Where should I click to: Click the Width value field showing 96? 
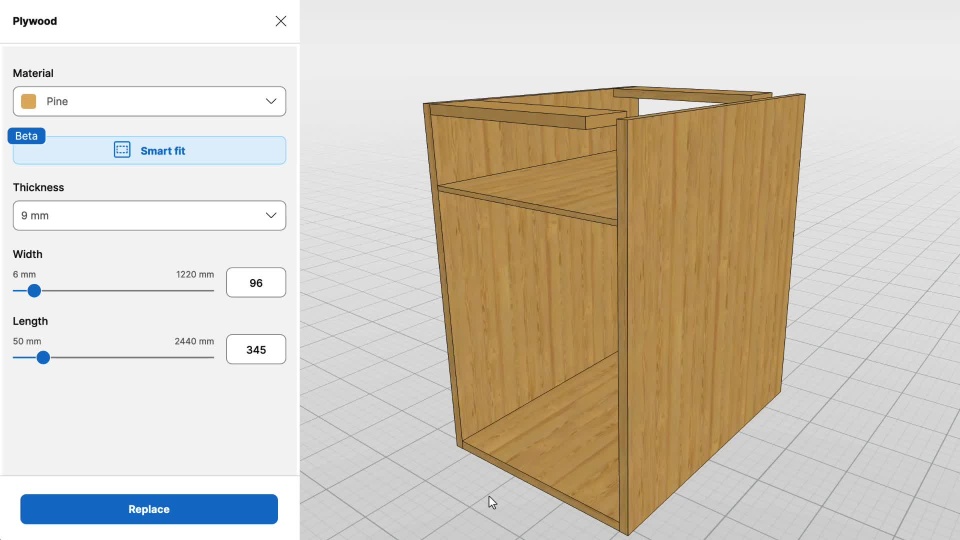[x=256, y=283]
